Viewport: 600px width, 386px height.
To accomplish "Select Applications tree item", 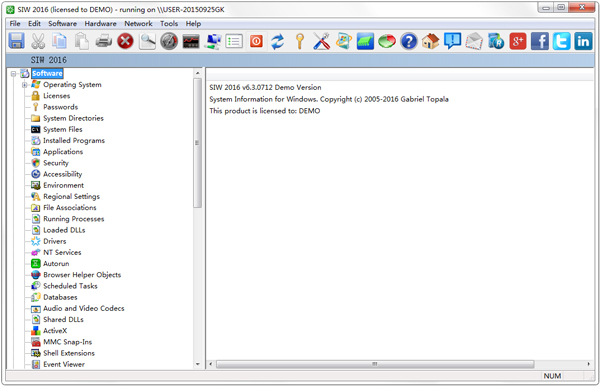I will tap(63, 151).
